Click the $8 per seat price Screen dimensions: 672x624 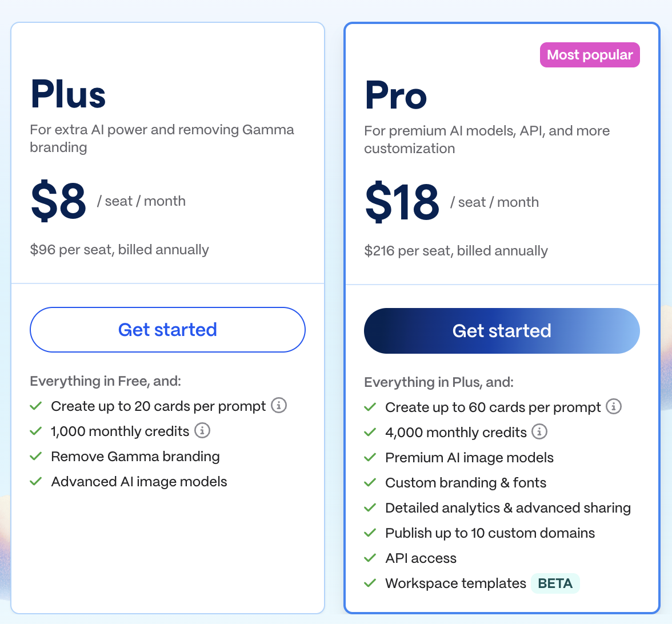[x=58, y=201]
